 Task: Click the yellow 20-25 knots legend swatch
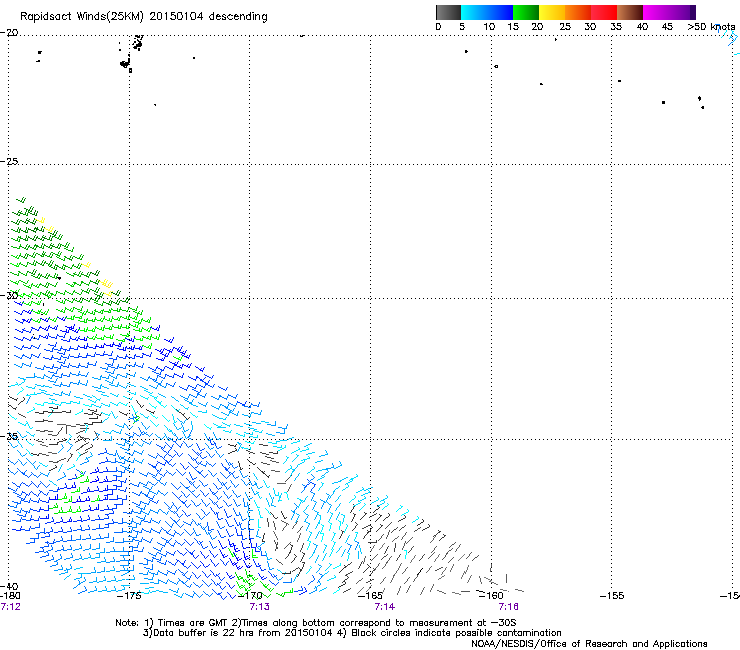(552, 12)
